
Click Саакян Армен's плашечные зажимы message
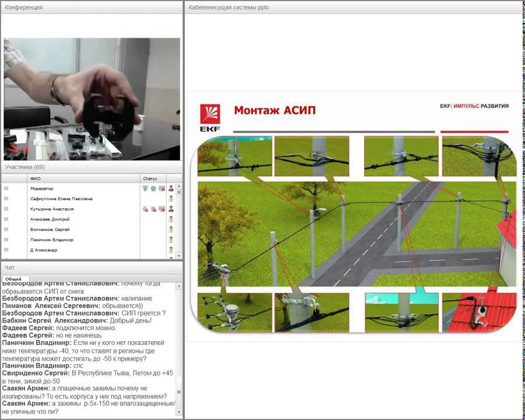85,392
